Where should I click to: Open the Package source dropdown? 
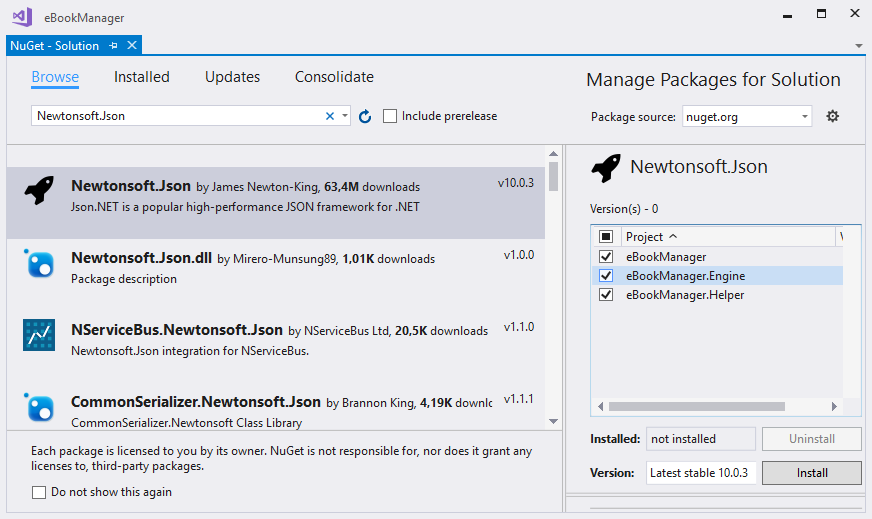tap(804, 116)
